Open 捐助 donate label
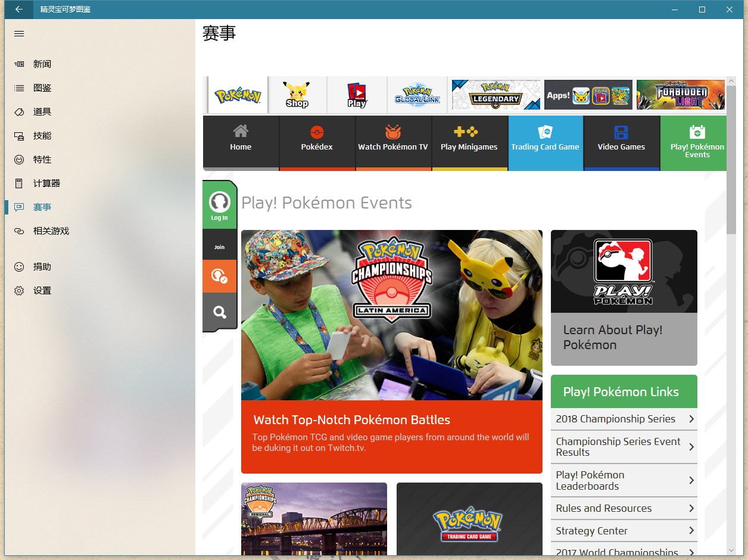 point(42,267)
